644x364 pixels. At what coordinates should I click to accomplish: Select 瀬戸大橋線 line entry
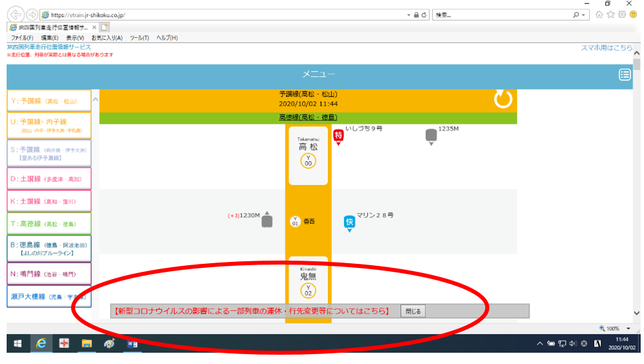pos(49,296)
